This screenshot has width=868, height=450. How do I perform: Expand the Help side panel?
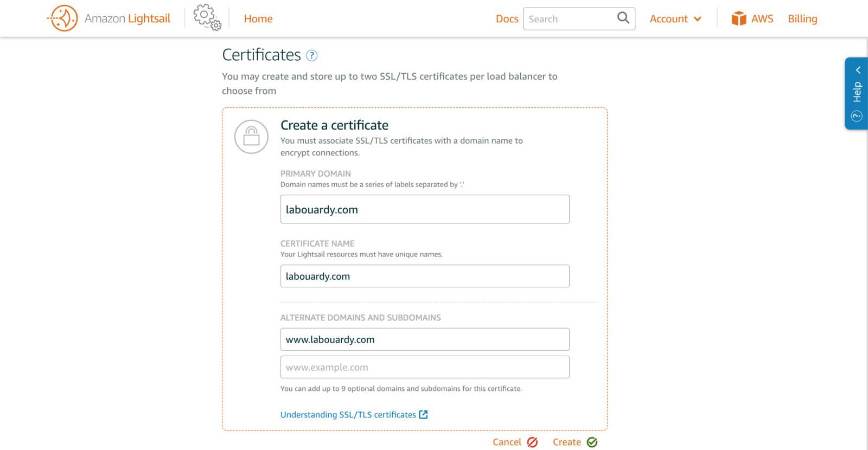[x=857, y=93]
